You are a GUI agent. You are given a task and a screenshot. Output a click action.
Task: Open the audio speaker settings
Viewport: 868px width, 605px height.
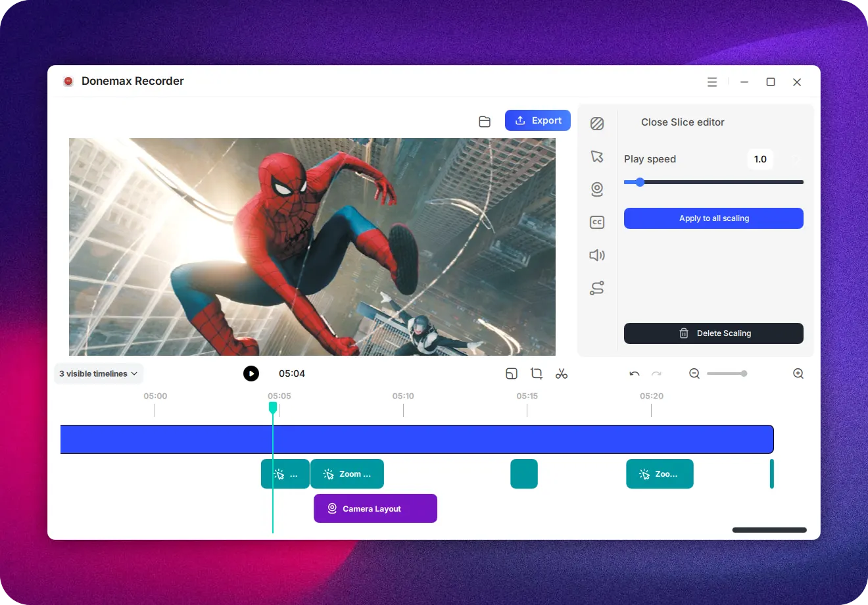pyautogui.click(x=597, y=255)
